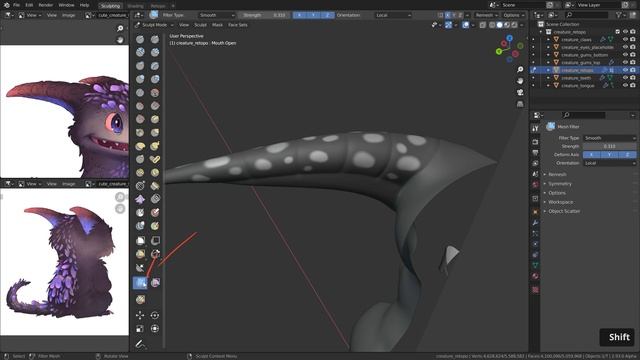
Task: Select the Pose brush
Action: click(x=155, y=159)
